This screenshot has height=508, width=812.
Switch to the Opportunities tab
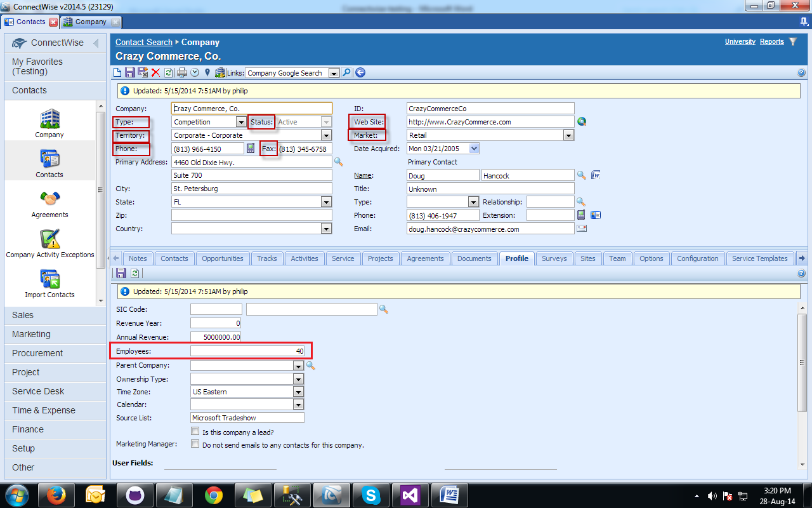pos(223,258)
